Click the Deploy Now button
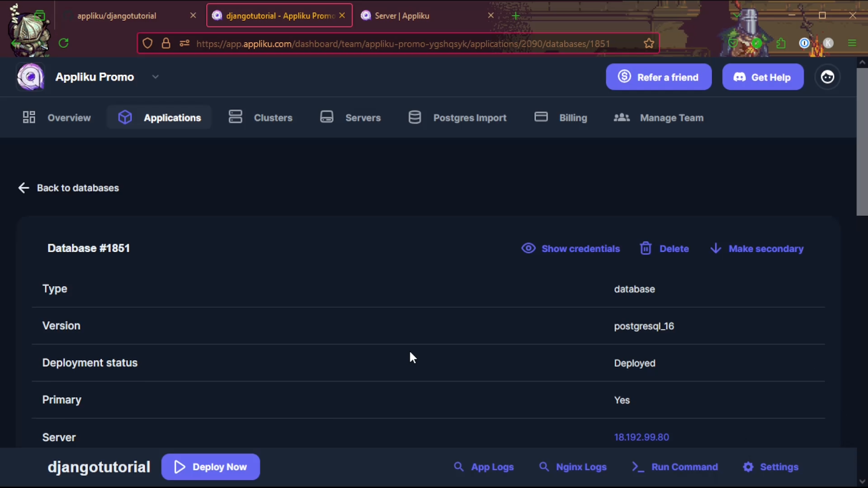 (x=211, y=467)
